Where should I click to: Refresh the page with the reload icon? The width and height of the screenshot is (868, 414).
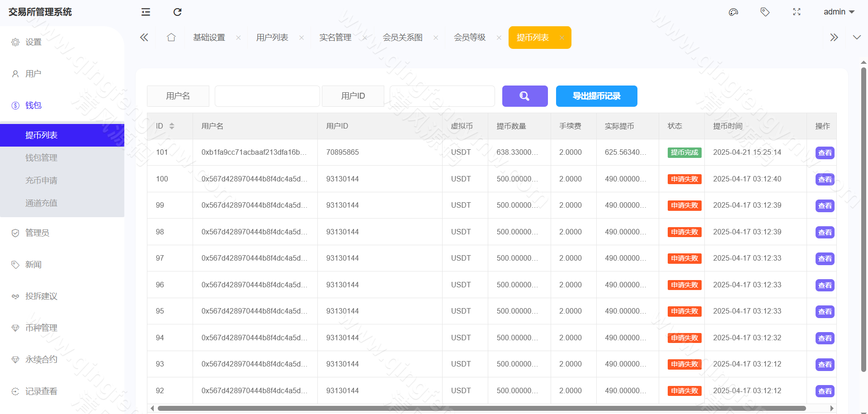coord(177,12)
